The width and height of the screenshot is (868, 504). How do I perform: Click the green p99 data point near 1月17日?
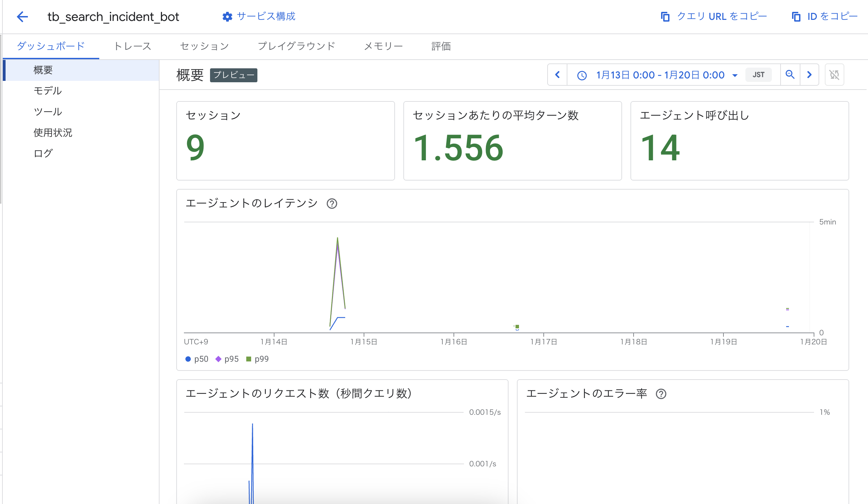pyautogui.click(x=517, y=327)
